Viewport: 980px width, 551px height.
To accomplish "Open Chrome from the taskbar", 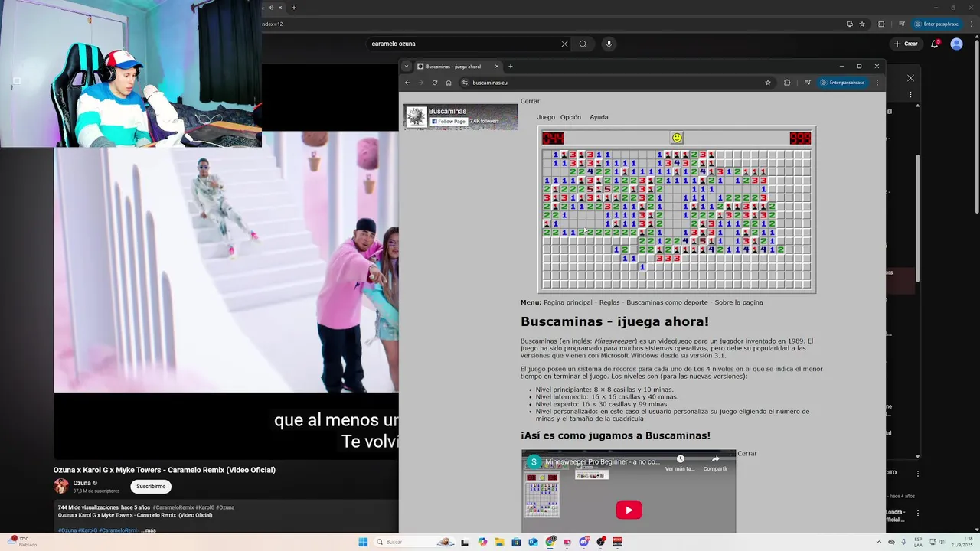I will coord(550,542).
